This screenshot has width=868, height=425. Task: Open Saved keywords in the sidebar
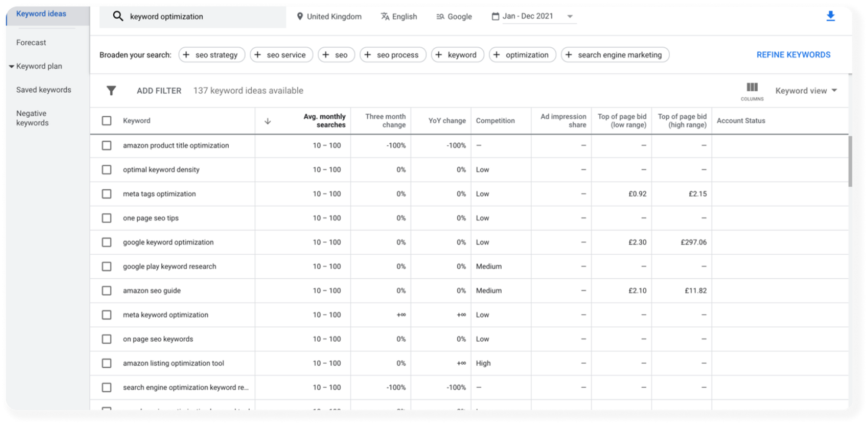click(43, 90)
